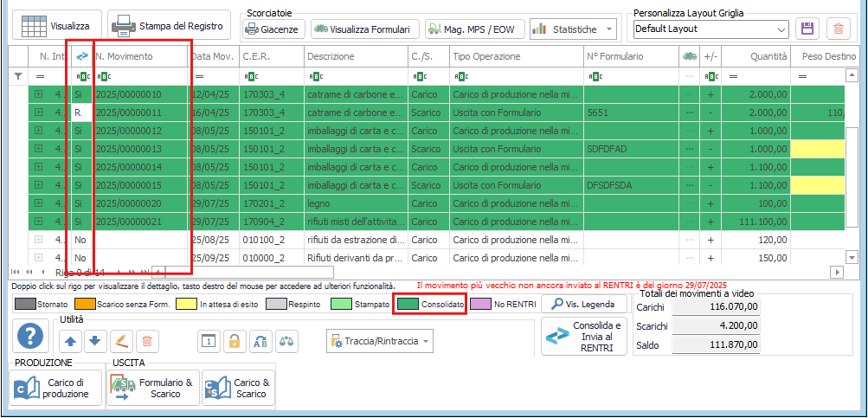Click the pencil edit icon in Utilità

click(121, 341)
